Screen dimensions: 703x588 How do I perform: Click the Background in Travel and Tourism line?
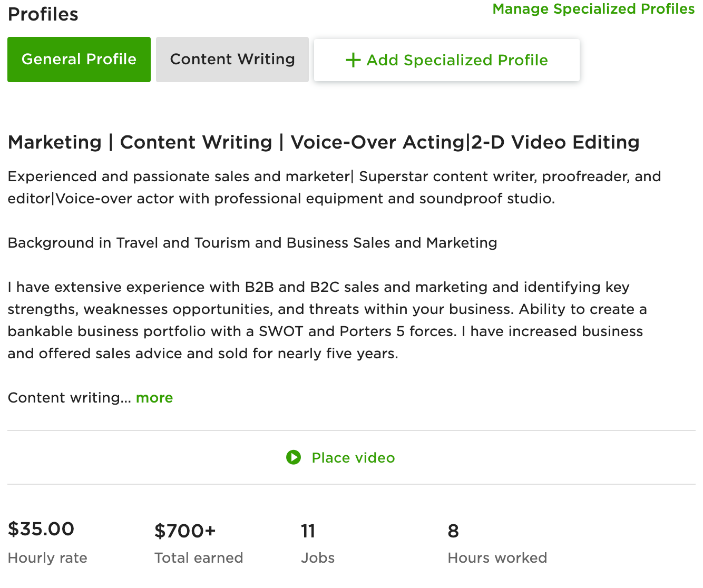point(252,243)
